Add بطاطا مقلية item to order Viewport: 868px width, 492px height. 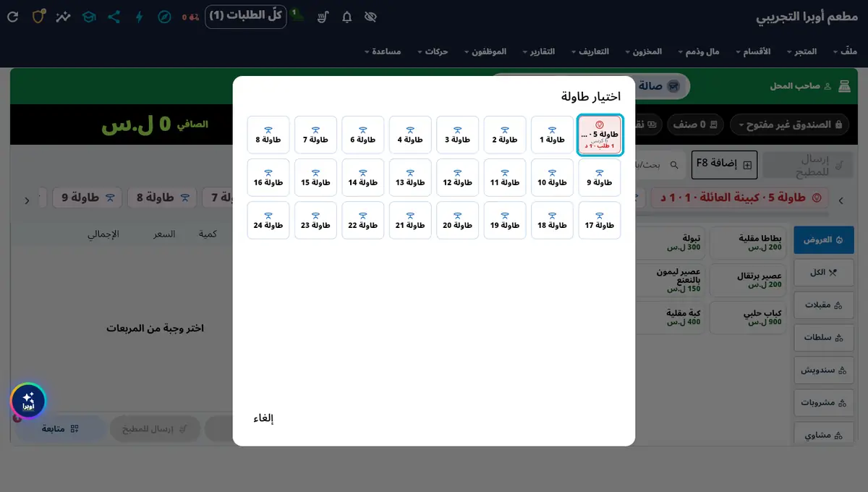pyautogui.click(x=749, y=242)
